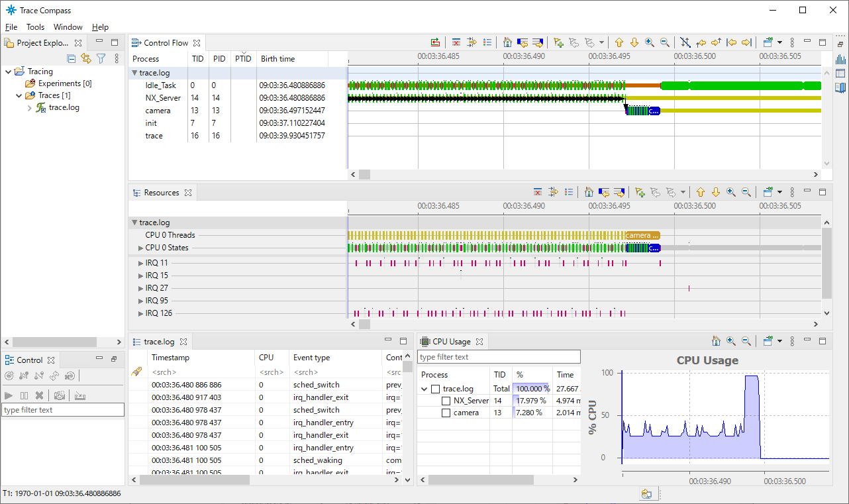This screenshot has height=504, width=849.
Task: Click the Project Explorer filter funnel icon
Action: (x=101, y=59)
